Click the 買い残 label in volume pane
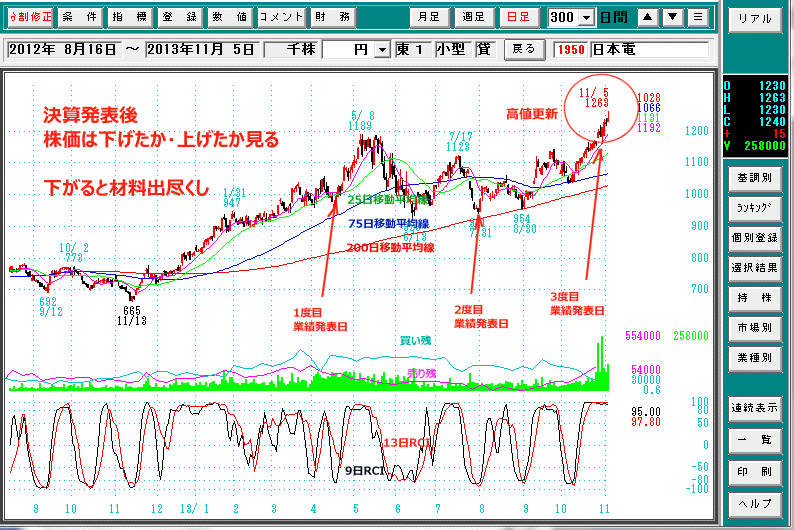 pos(415,341)
